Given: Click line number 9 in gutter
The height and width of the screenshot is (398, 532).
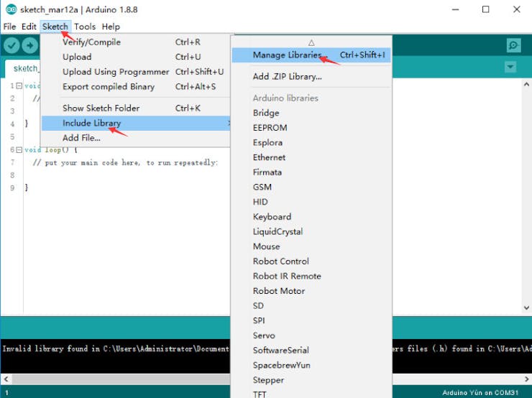Looking at the screenshot, I should 12,188.
